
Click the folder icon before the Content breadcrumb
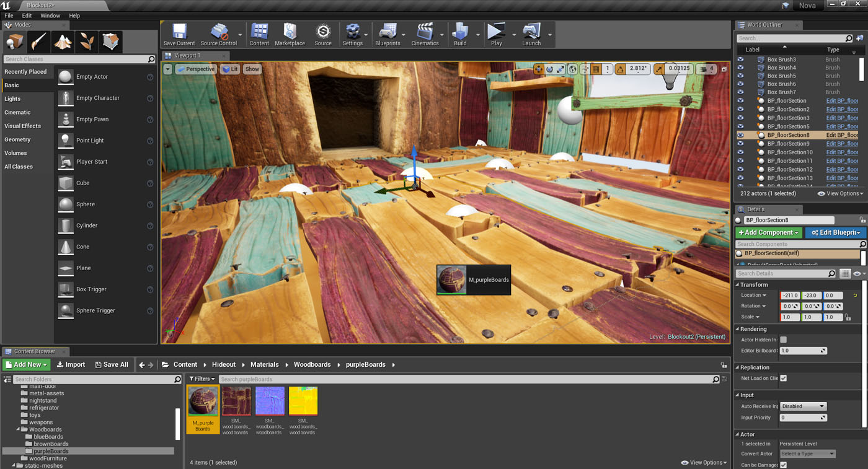click(166, 365)
